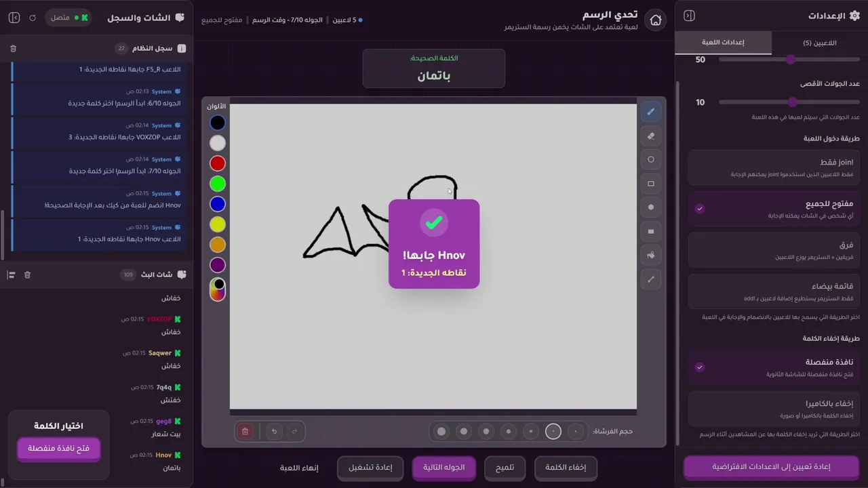Collapse the chat and log panel
Viewport: 868px width, 488px height.
tap(14, 18)
